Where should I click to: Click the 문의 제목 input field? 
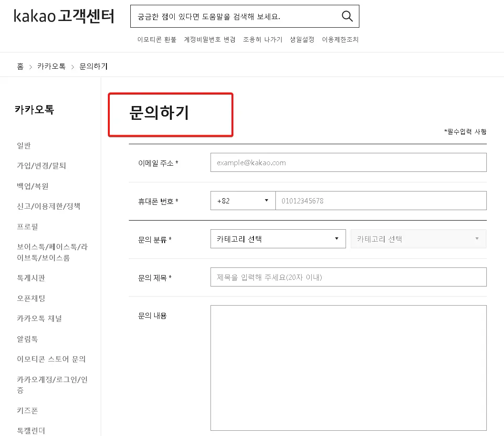pos(348,277)
